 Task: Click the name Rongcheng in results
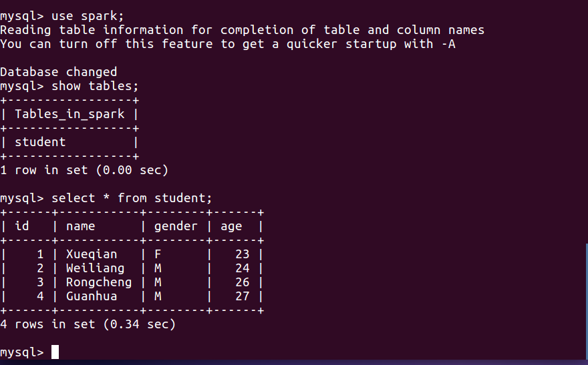[99, 283]
